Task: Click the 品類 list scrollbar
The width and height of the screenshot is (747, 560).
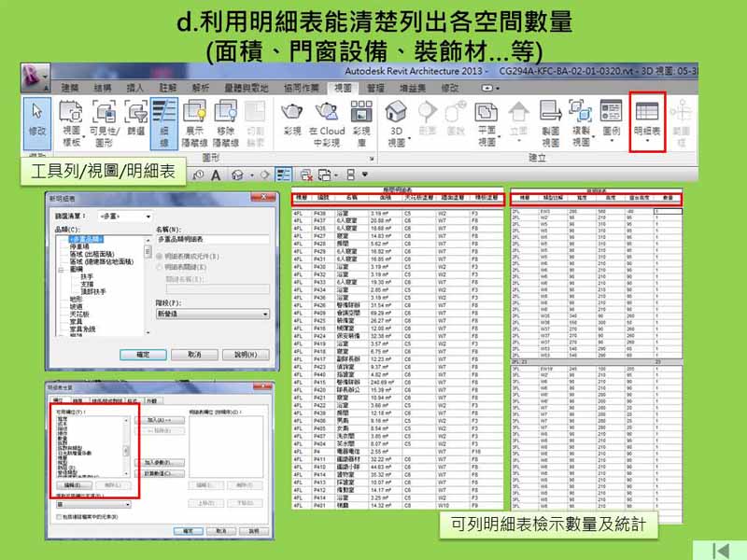Action: click(148, 286)
